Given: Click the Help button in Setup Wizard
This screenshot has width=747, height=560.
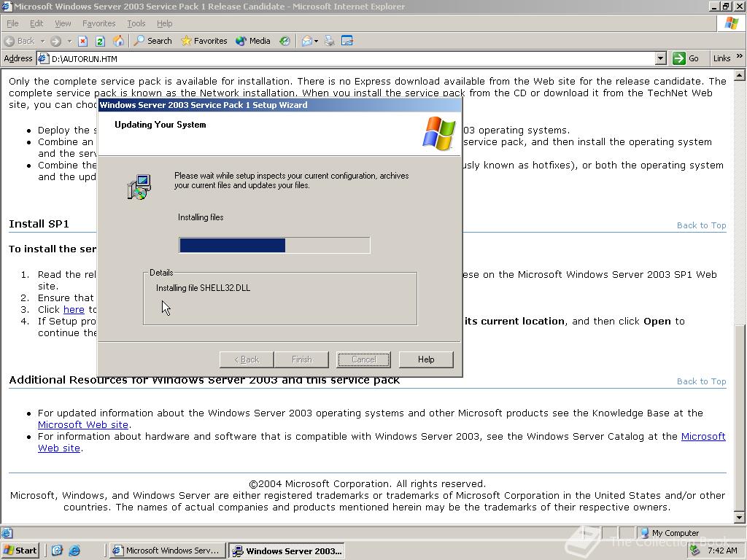Looking at the screenshot, I should point(426,359).
